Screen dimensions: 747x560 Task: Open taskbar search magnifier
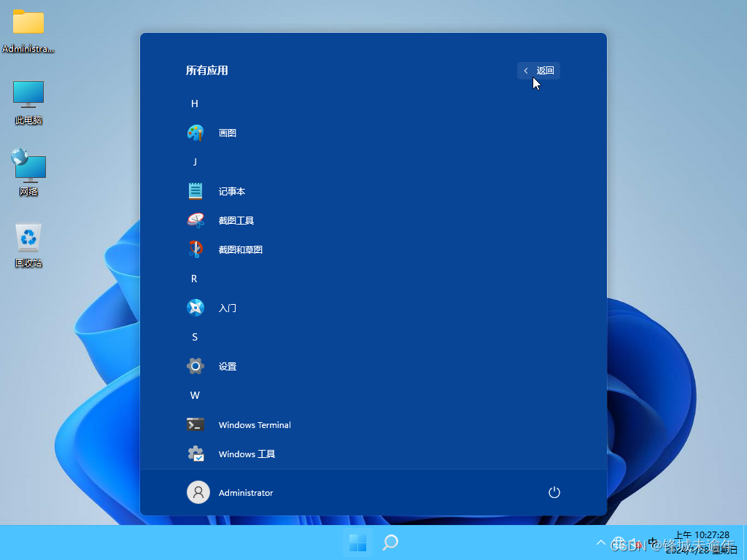pyautogui.click(x=390, y=542)
